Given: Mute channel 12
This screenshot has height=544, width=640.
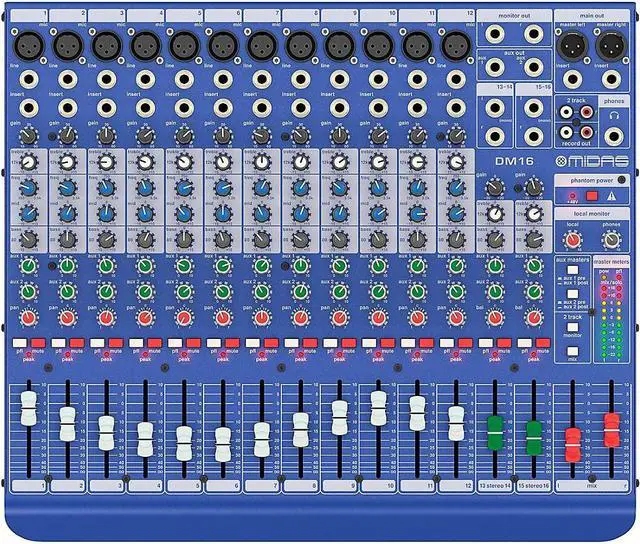Looking at the screenshot, I should tap(465, 343).
